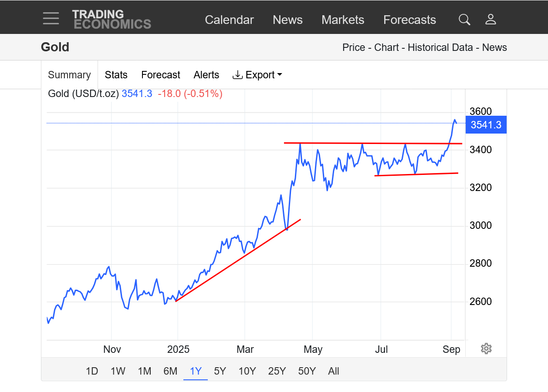This screenshot has width=548, height=392.
Task: Open the hamburger navigation menu
Action: point(51,19)
